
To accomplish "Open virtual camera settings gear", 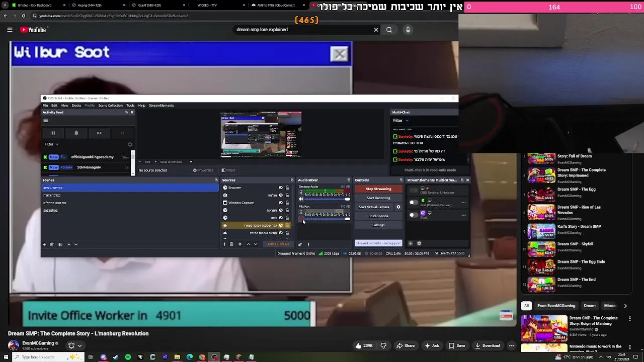I will point(398,207).
